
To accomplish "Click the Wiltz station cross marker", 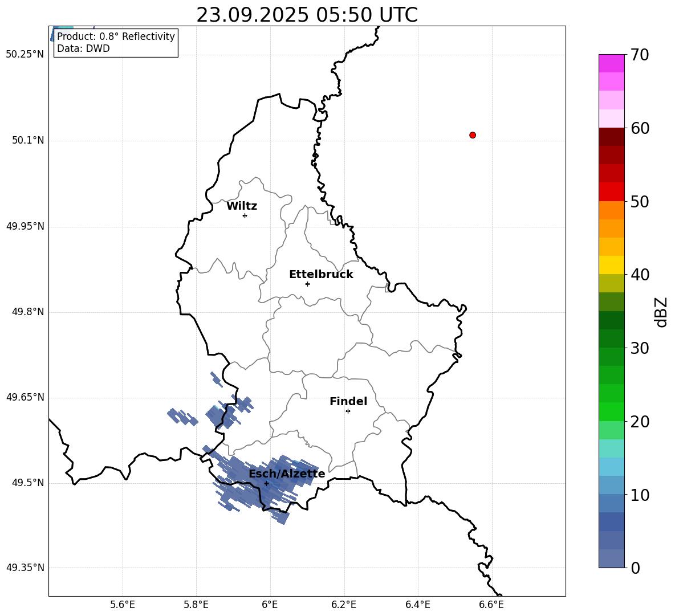I will [x=245, y=215].
